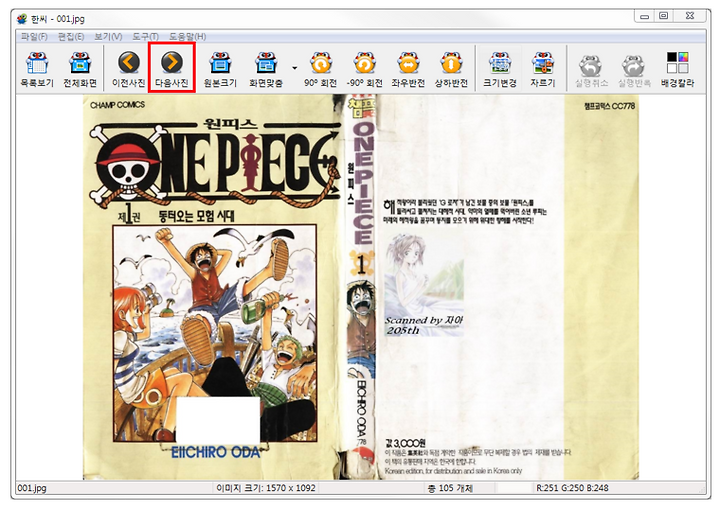
Task: Click 총 105 개체 status entry
Action: pos(450,488)
